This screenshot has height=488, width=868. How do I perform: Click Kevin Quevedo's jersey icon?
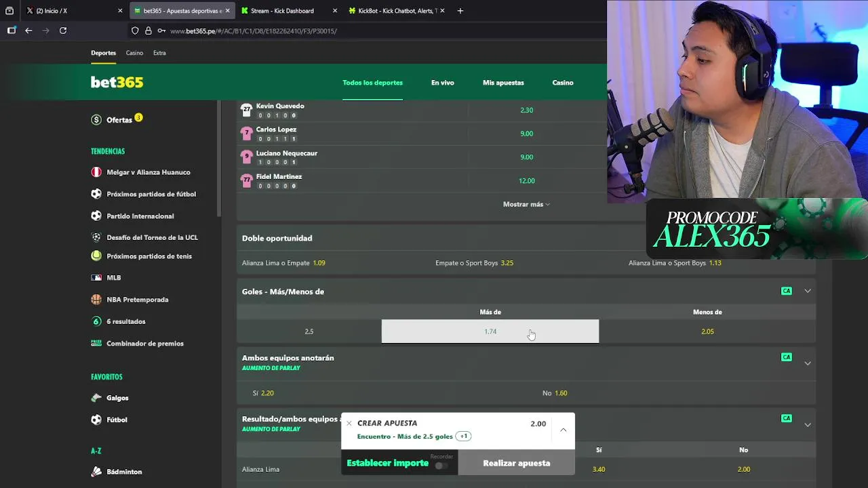pyautogui.click(x=247, y=110)
